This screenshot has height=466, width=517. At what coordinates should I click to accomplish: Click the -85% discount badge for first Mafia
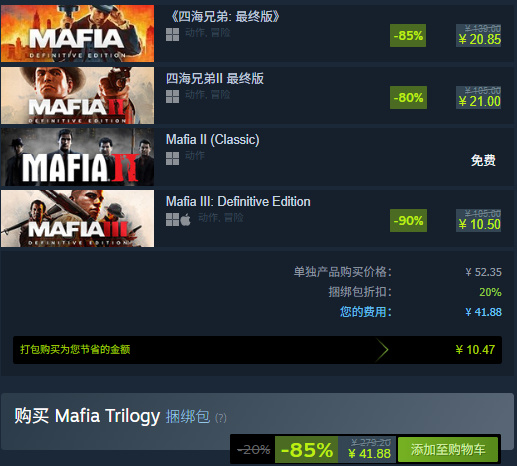coord(408,35)
